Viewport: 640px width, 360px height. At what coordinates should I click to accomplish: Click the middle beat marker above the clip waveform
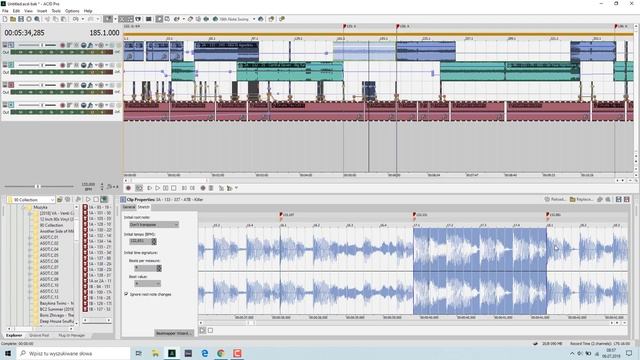(x=414, y=215)
